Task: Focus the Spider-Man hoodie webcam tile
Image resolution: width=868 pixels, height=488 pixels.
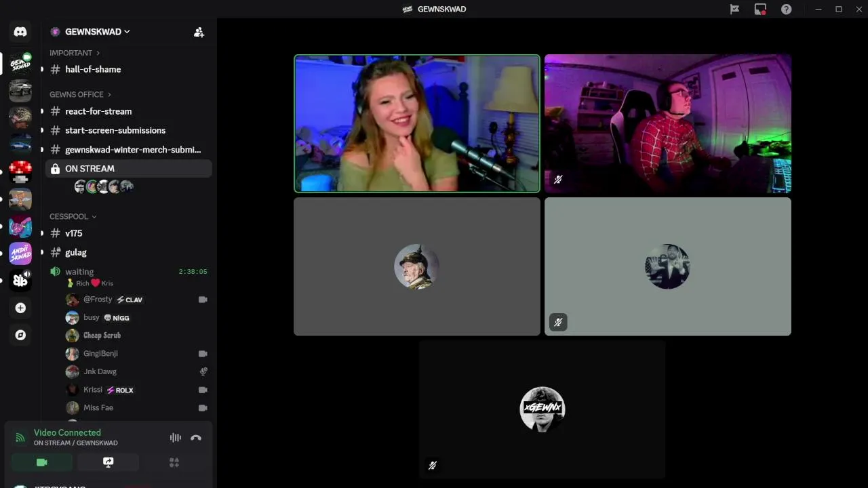Action: click(x=668, y=123)
